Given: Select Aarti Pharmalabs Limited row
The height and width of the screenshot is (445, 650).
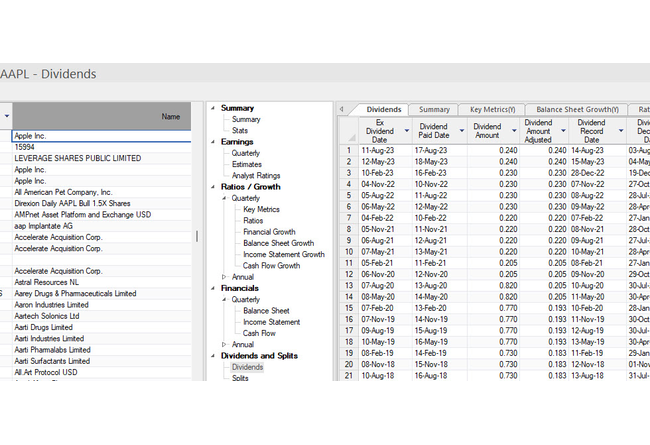Looking at the screenshot, I should click(102, 350).
